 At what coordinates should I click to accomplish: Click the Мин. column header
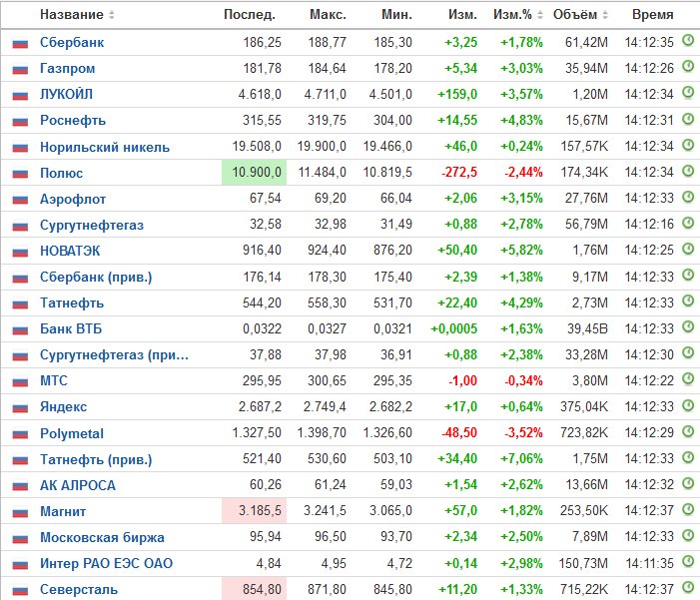coord(396,15)
